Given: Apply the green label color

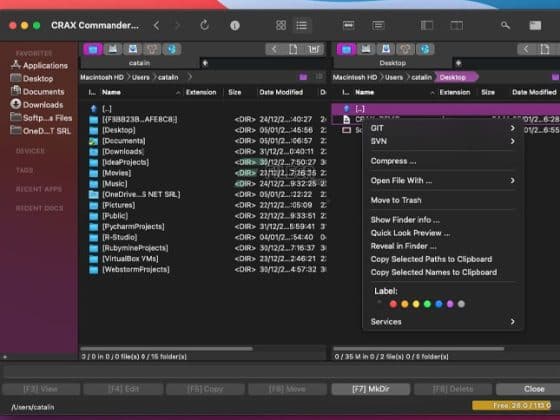Looking at the screenshot, I should (427, 304).
